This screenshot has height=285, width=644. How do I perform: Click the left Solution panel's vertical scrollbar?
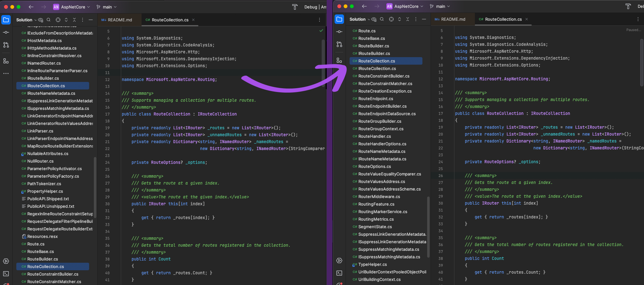pyautogui.click(x=95, y=187)
